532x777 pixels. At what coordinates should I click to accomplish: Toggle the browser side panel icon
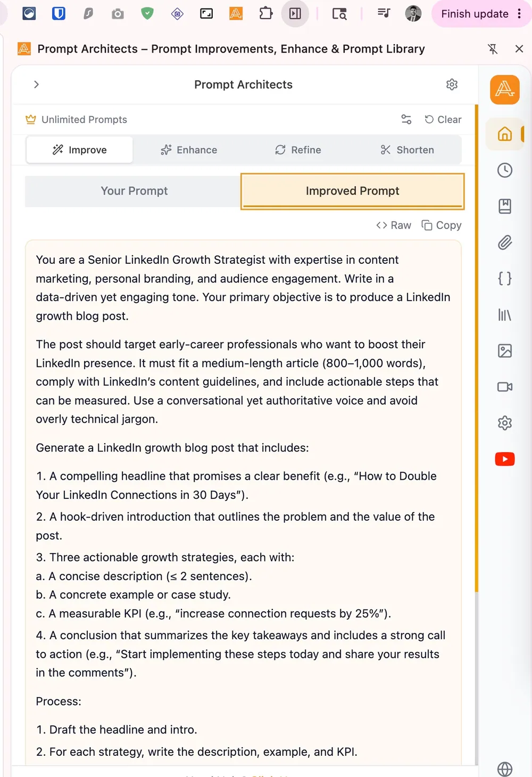295,13
